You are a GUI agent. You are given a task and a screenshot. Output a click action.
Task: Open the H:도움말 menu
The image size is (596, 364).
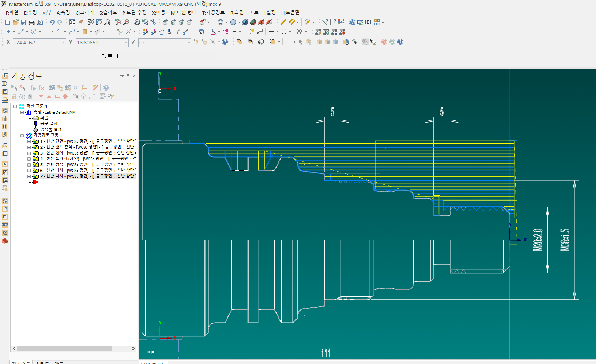point(290,12)
